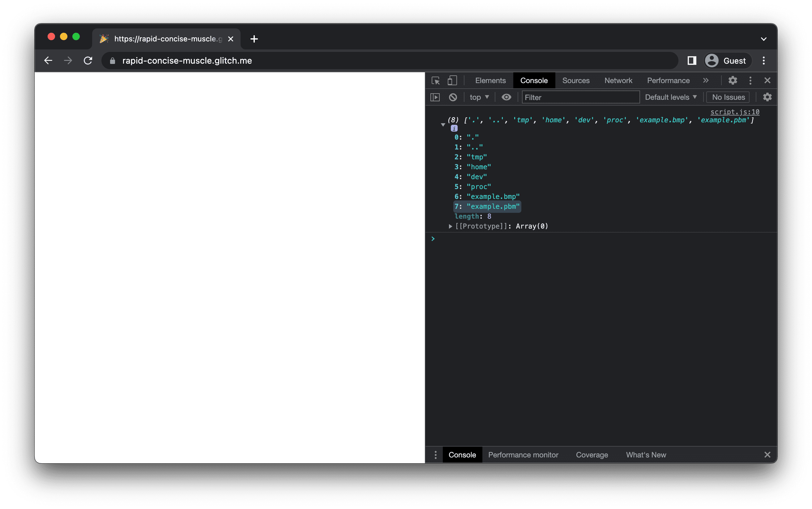Open the Network panel
The image size is (812, 509).
click(x=618, y=80)
